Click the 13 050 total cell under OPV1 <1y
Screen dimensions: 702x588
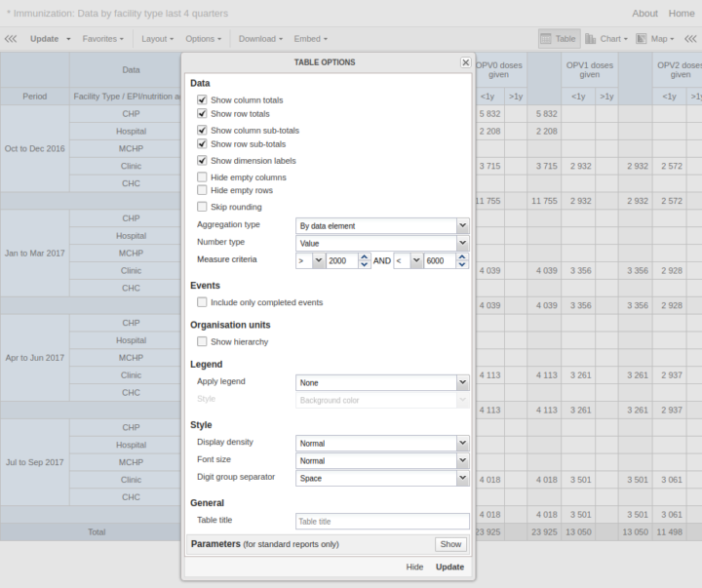[578, 532]
